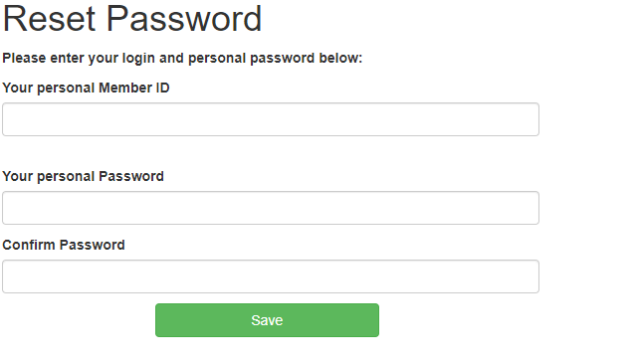Click the white 'Save' text on the green button
The width and height of the screenshot is (640, 364).
coord(267,320)
